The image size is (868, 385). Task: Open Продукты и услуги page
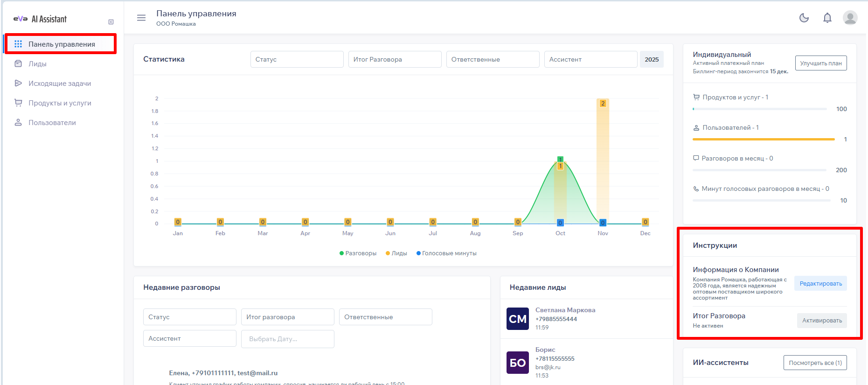pos(59,103)
